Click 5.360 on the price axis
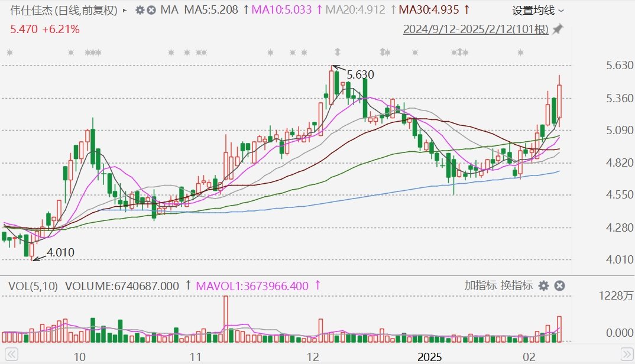 click(620, 99)
